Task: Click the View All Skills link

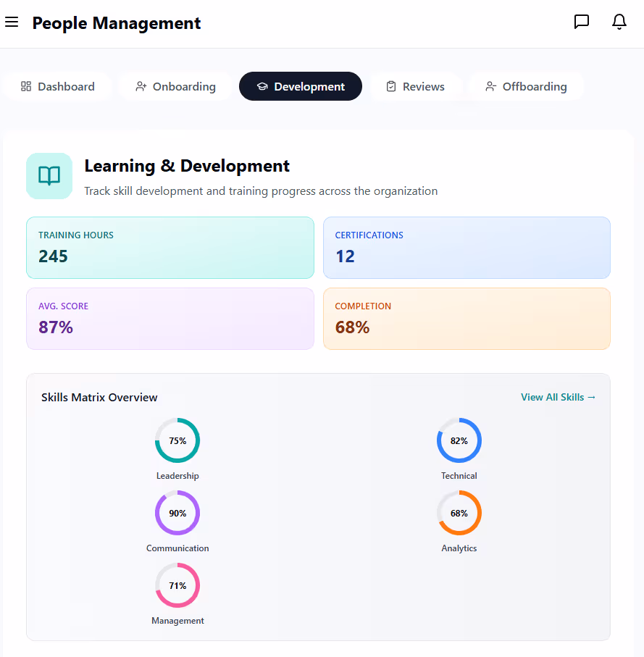Action: (x=558, y=397)
